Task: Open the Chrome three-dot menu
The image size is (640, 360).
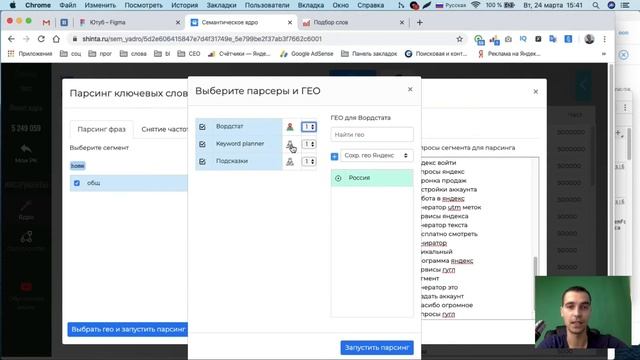Action: click(604, 39)
